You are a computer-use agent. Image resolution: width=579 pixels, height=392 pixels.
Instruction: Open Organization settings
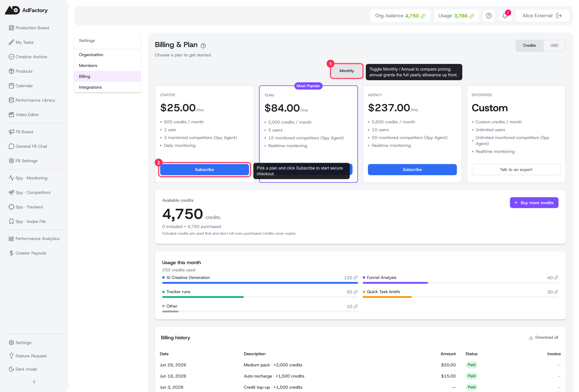pos(107,55)
